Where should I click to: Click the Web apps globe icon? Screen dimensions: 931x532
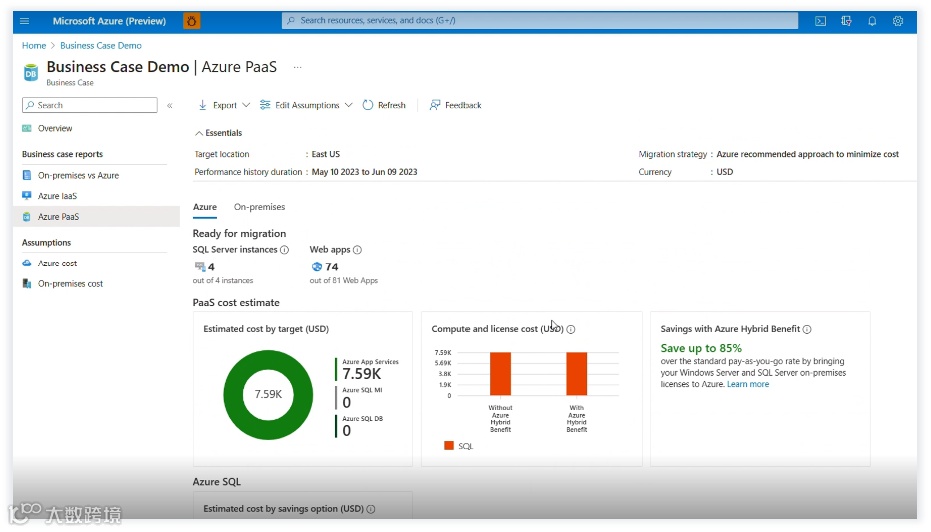coord(316,267)
